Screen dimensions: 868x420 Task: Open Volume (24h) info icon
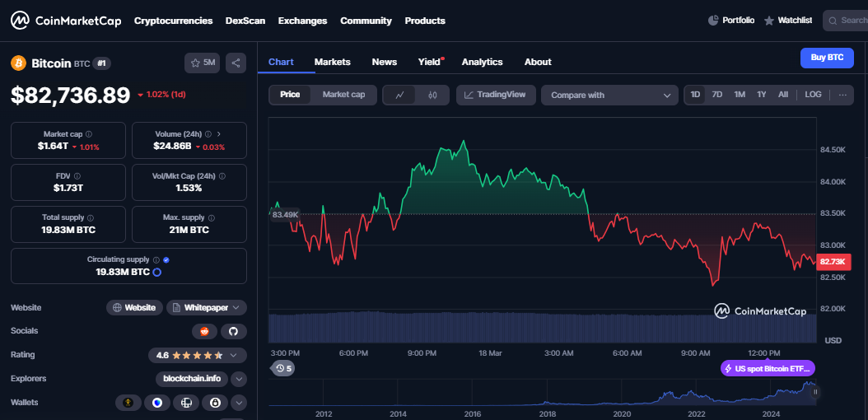208,134
